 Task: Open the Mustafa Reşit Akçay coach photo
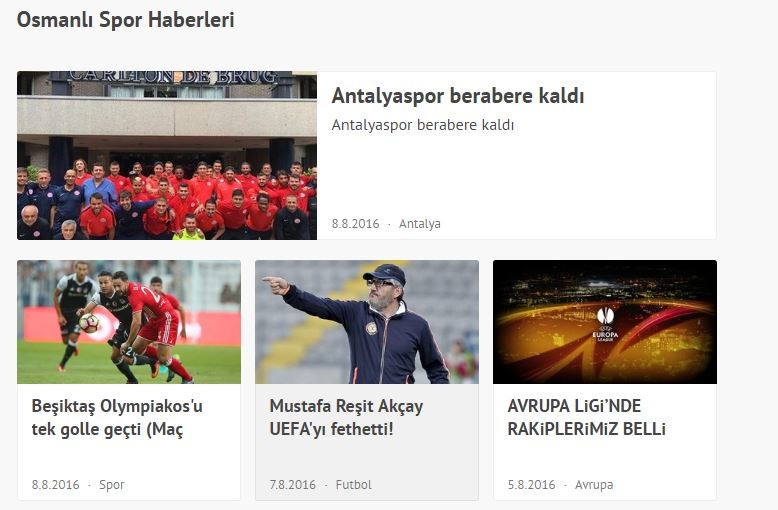367,321
